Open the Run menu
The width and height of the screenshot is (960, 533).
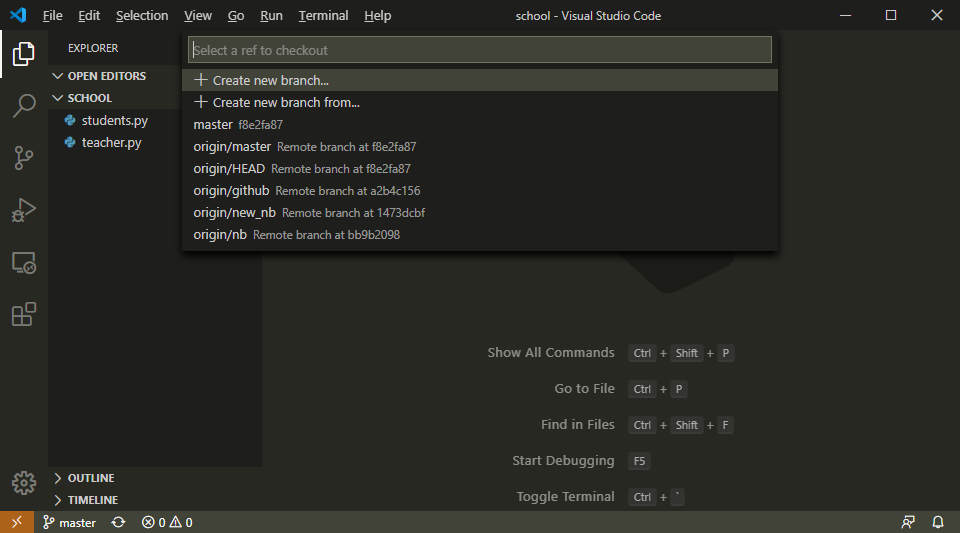[x=271, y=15]
